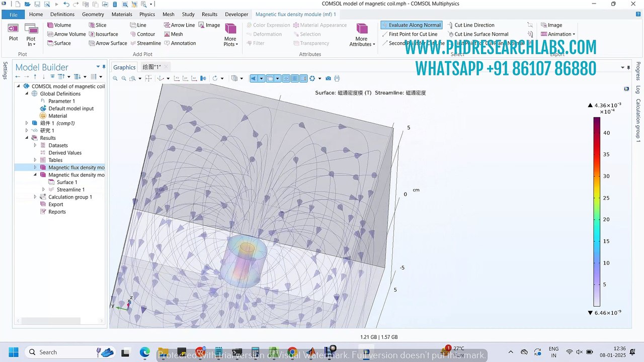The height and width of the screenshot is (362, 644).
Task: Click the Save icon in quick access toolbar
Action: point(38,4)
